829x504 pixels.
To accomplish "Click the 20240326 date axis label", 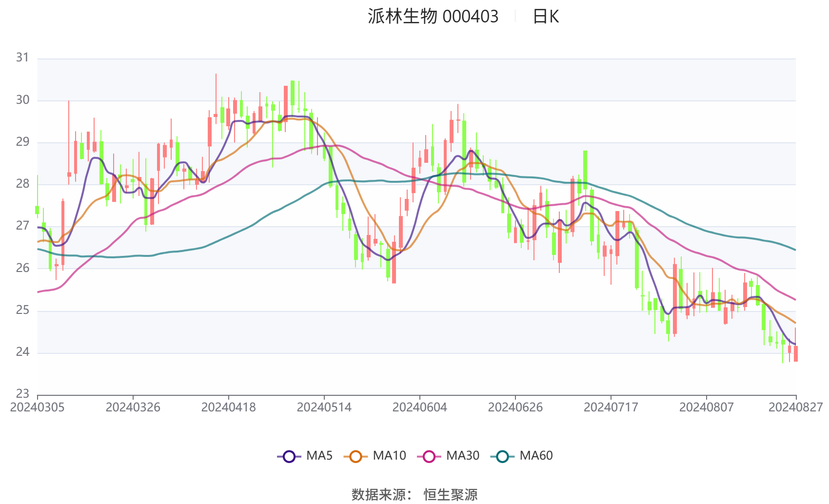I will pos(133,407).
